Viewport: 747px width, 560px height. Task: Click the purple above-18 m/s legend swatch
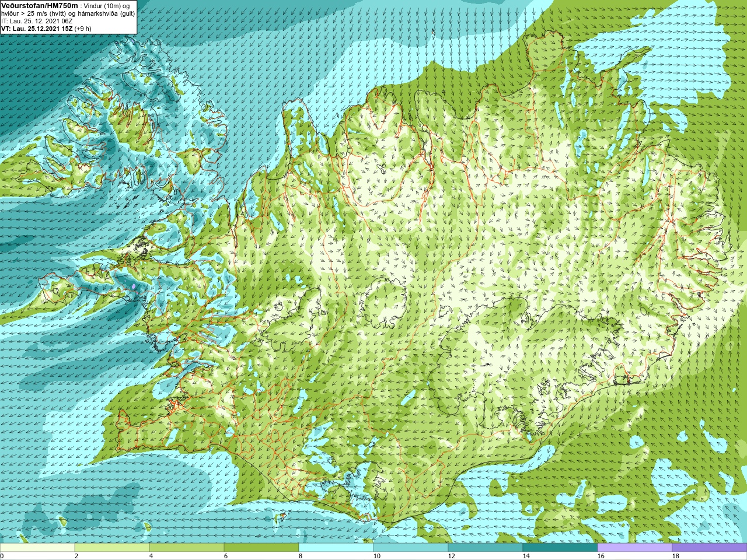710,548
